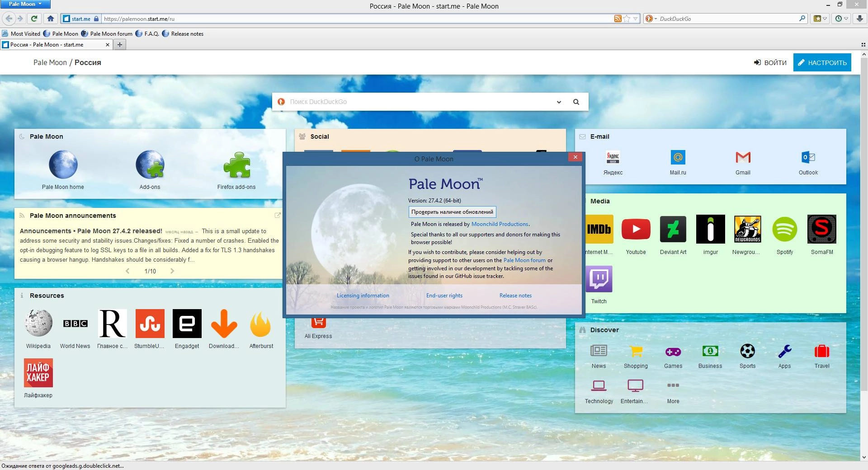Open the SomaFM icon
868x470 pixels.
(x=821, y=229)
